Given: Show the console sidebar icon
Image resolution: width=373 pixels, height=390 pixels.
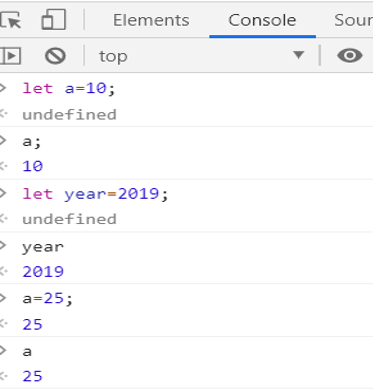Looking at the screenshot, I should (x=10, y=56).
